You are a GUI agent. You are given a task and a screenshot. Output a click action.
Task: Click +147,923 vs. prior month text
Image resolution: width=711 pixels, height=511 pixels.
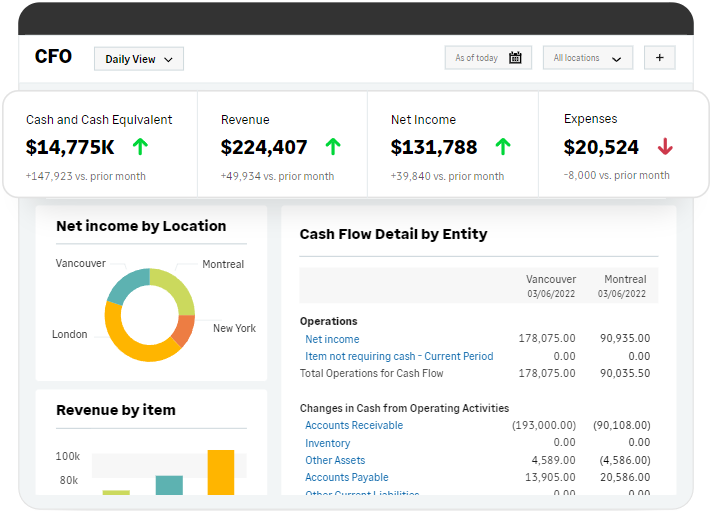click(86, 176)
